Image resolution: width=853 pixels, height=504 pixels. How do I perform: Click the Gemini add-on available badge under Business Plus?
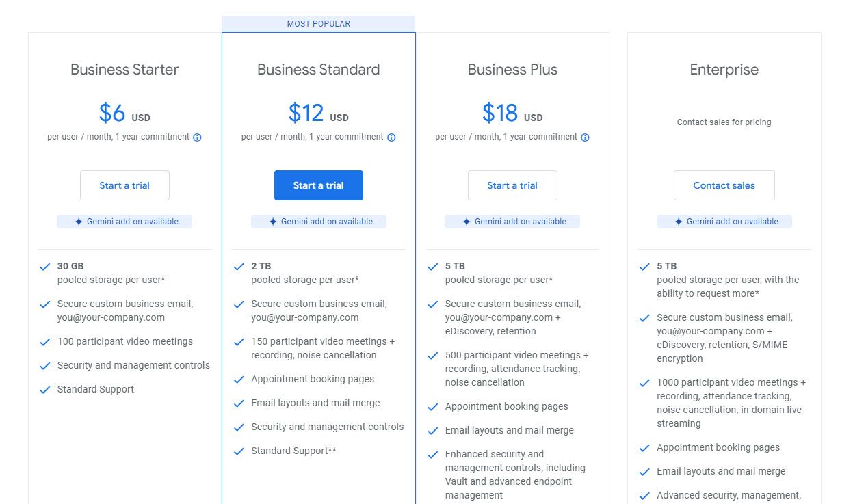512,221
